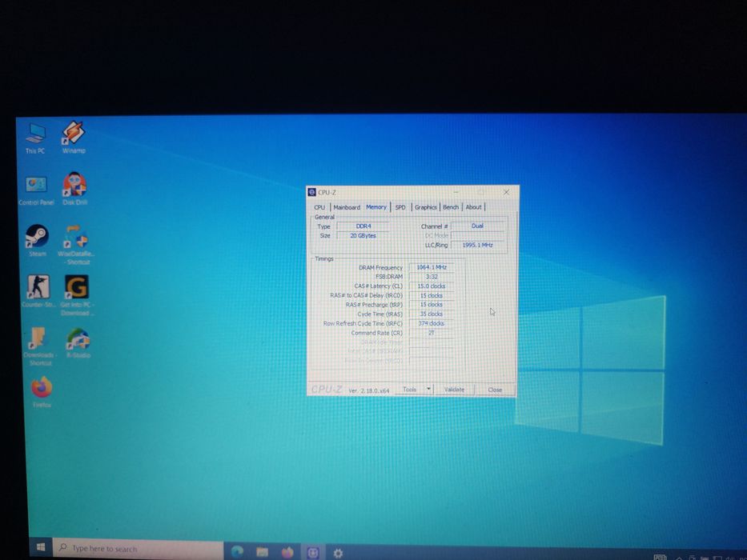
Task: Close the CPU-Z window with X
Action: [506, 192]
